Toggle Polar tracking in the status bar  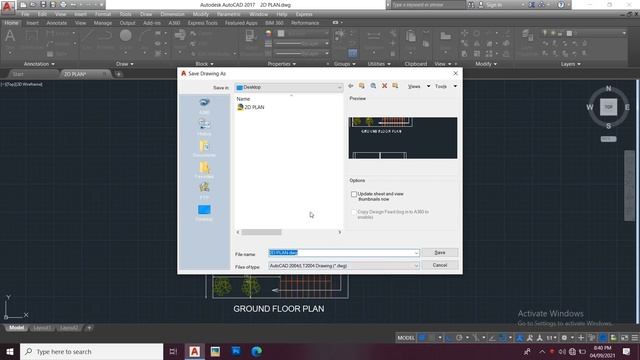pos(459,338)
